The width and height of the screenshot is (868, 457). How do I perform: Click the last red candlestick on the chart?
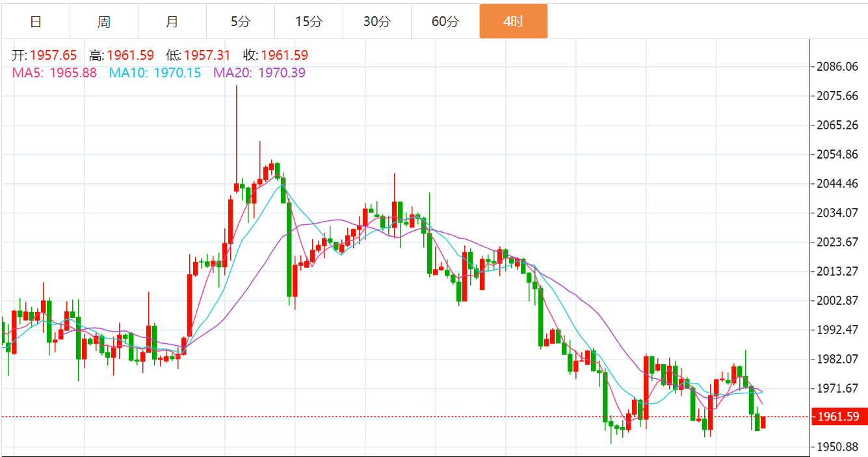click(x=763, y=422)
